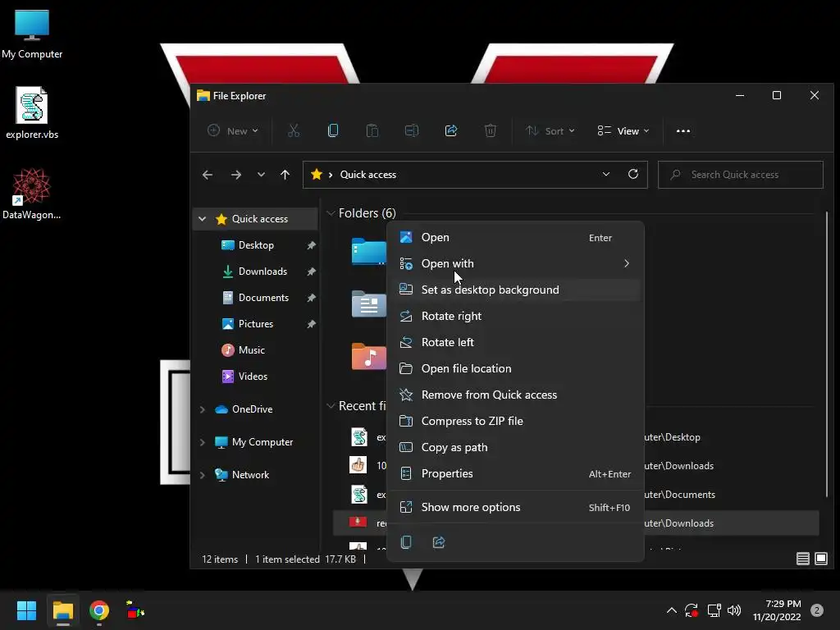
Task: Choose Remove from Quick access
Action: tap(515, 395)
